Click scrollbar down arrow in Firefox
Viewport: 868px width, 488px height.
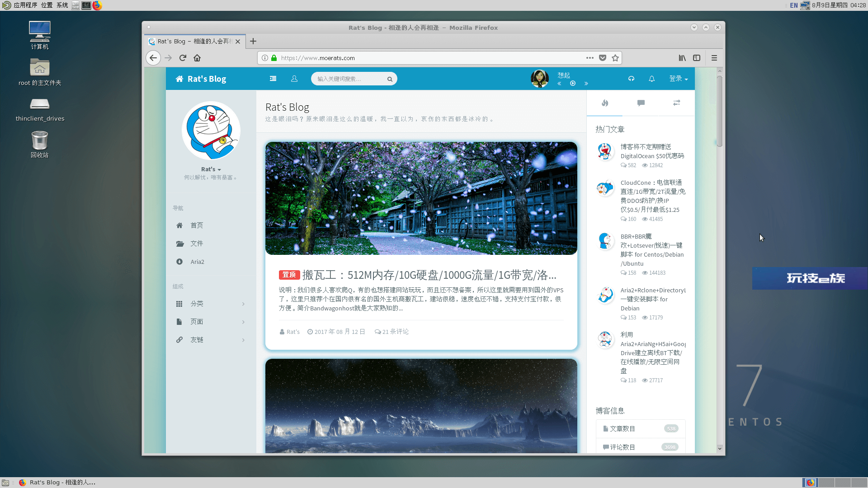[x=720, y=448]
